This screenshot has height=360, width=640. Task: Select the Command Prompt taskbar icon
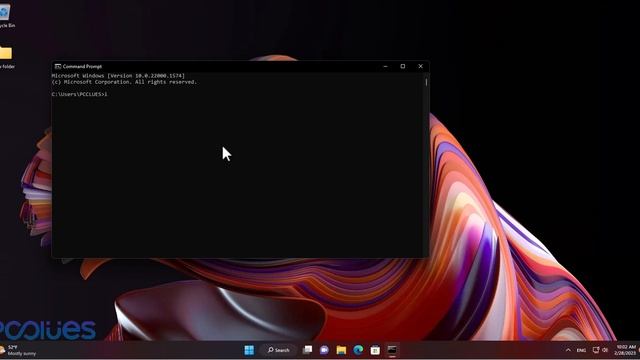tap(392, 350)
